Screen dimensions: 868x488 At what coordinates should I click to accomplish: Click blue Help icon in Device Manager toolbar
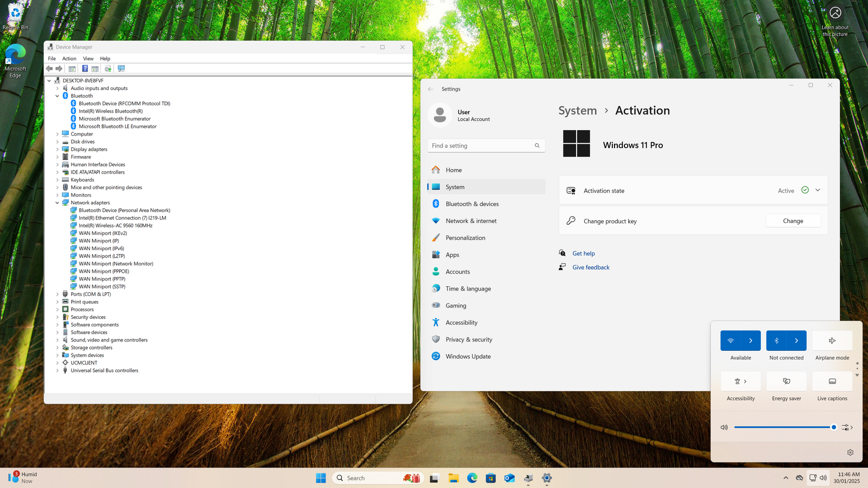tap(85, 69)
